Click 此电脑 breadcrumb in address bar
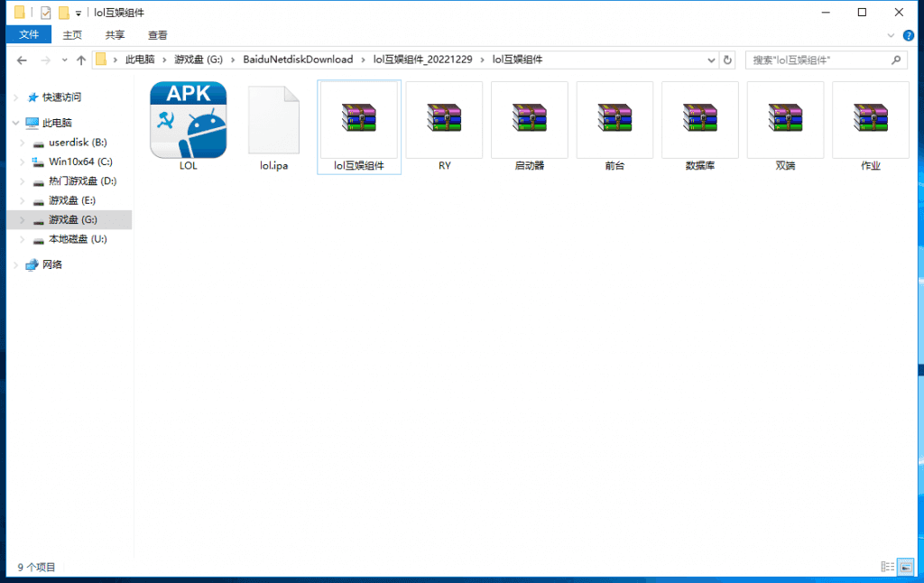Screen dimensions: 924x583 (x=140, y=60)
